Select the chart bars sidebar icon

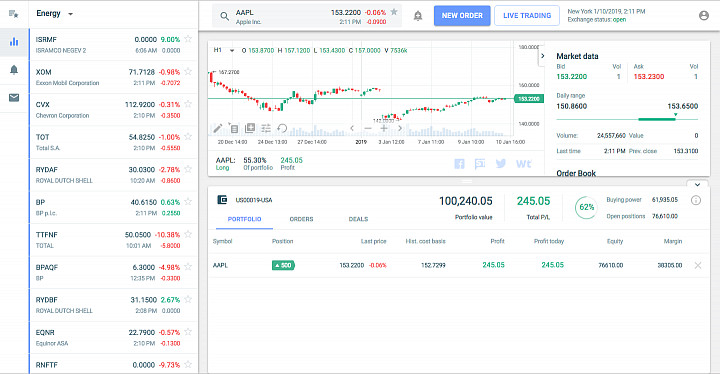[x=14, y=42]
